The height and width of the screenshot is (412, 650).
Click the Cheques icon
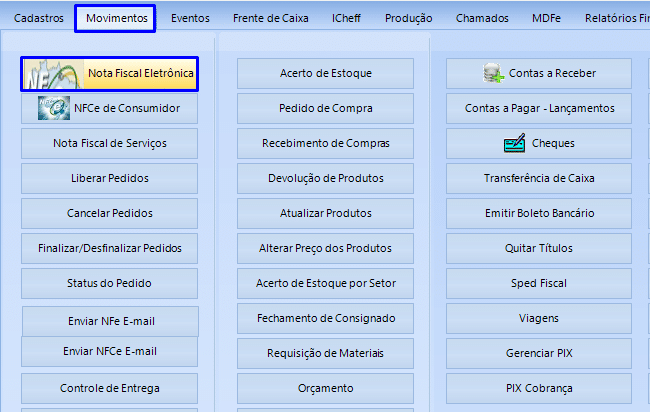pos(514,143)
